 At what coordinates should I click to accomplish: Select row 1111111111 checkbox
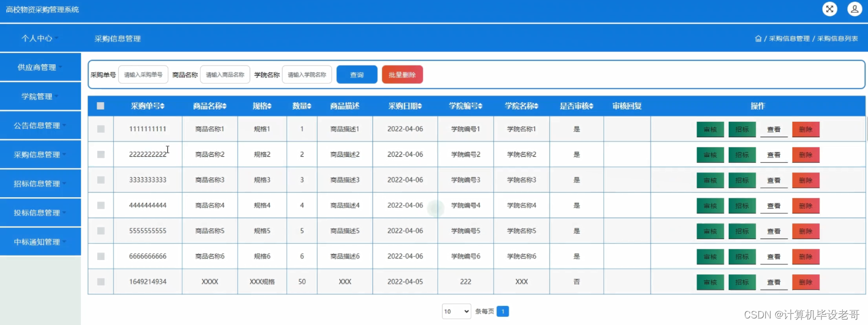pos(101,129)
